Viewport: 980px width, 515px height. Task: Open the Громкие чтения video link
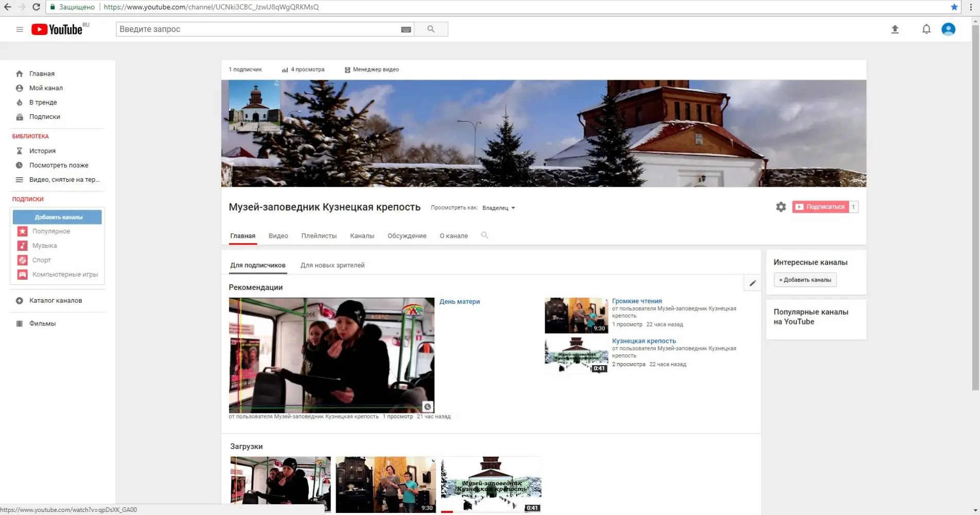pos(637,301)
